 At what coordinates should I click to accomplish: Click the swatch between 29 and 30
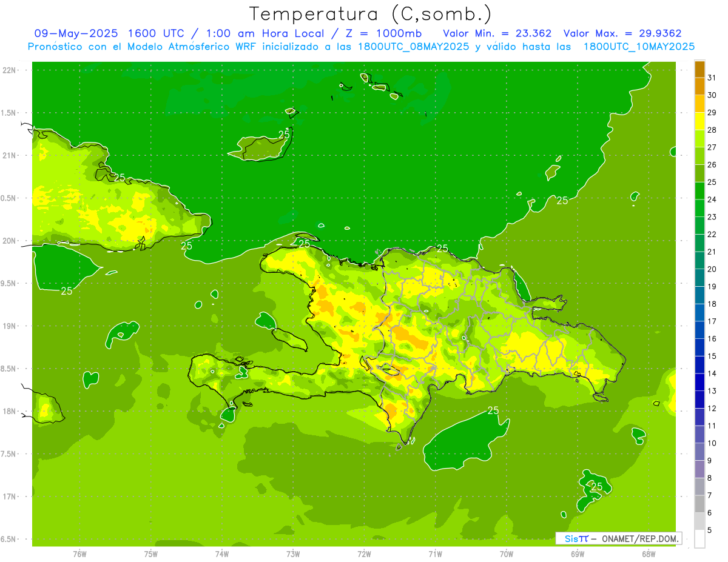[x=699, y=104]
